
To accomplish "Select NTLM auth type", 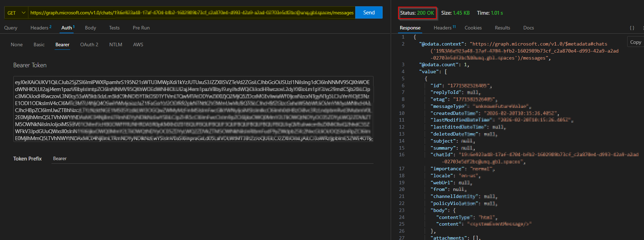I will click(x=116, y=44).
